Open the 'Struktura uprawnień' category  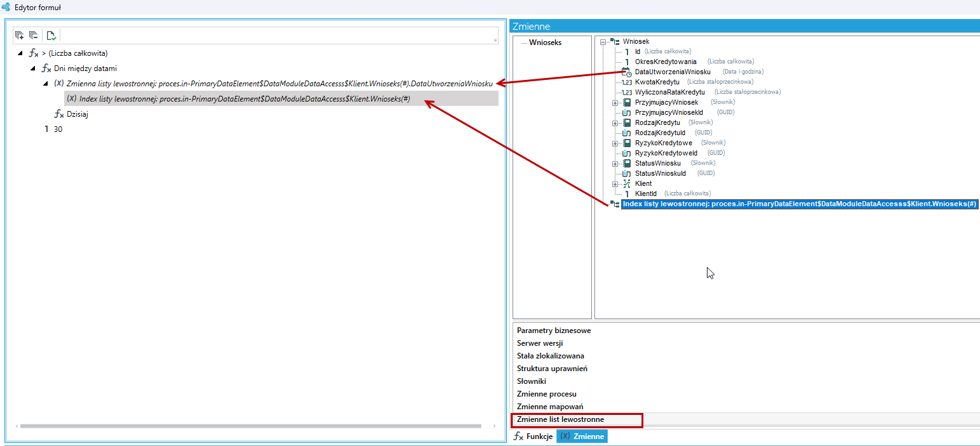pos(552,369)
